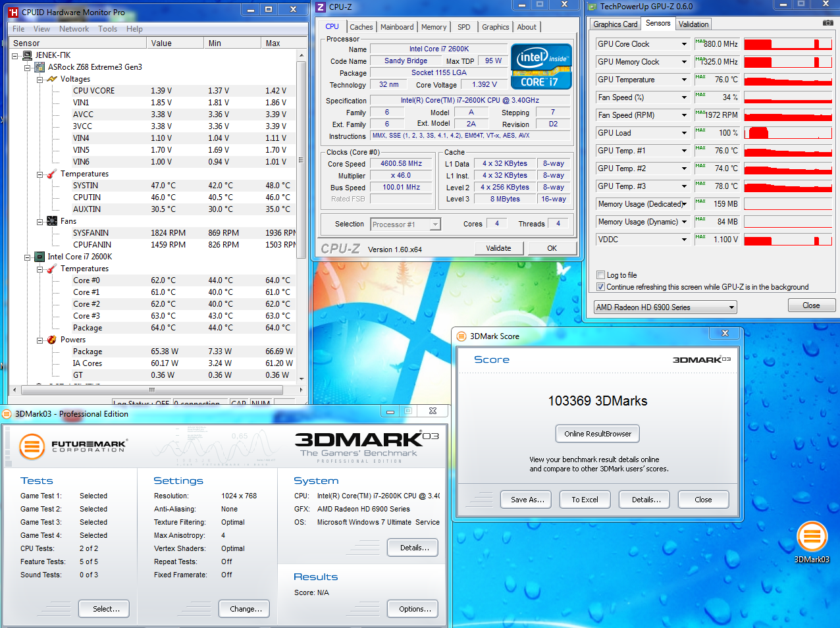Click the thermometer icon of ASRock Temperatures node

(52, 174)
